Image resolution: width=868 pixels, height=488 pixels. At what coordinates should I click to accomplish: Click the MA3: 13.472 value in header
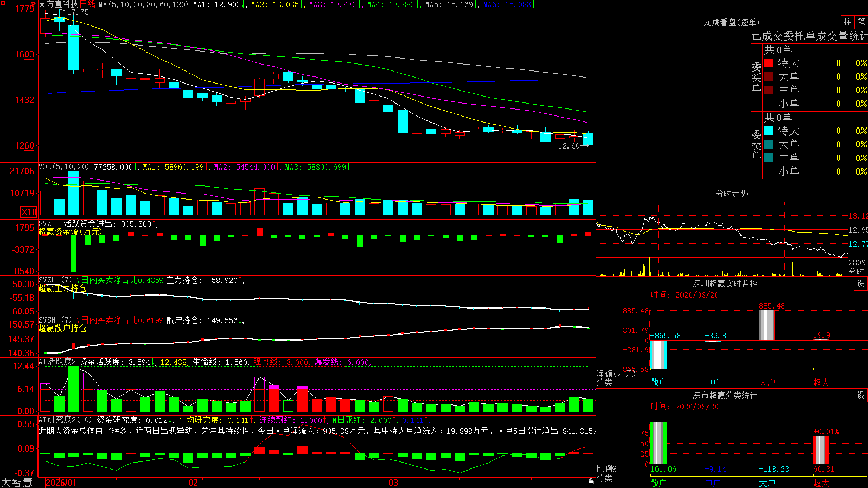click(335, 4)
